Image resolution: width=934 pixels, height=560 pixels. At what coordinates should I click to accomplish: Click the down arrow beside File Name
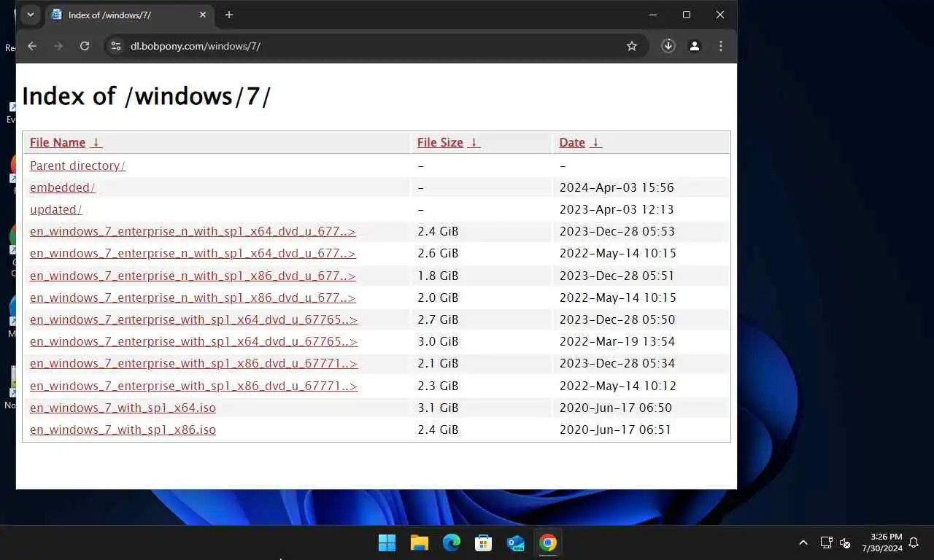point(97,142)
